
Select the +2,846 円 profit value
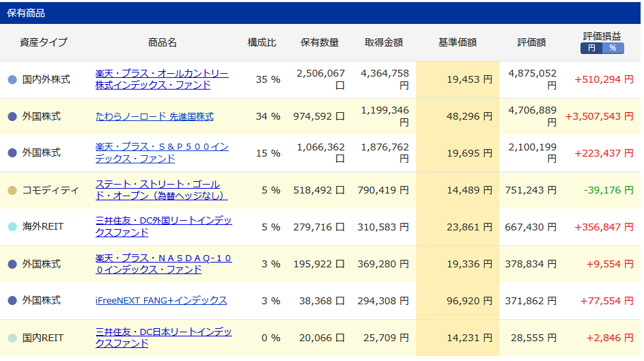click(x=610, y=338)
